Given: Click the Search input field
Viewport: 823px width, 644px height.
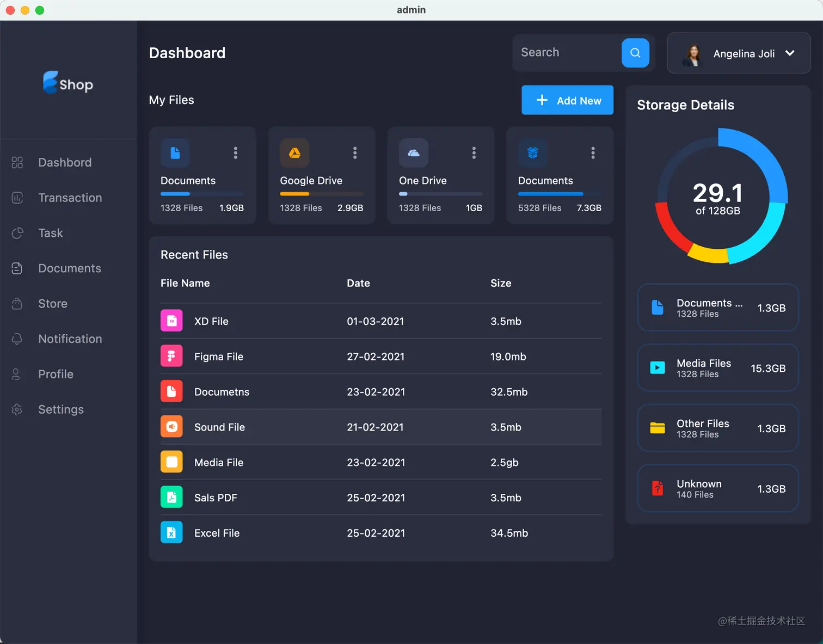Looking at the screenshot, I should [x=567, y=53].
